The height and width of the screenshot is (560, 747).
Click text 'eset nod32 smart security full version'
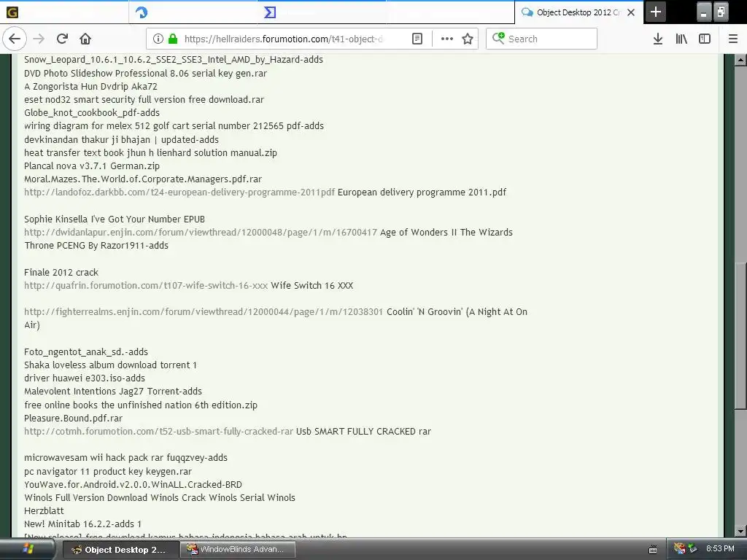(105, 99)
